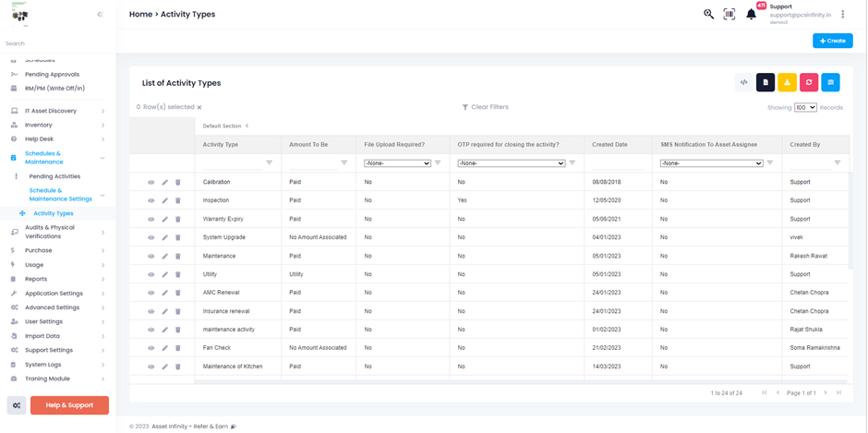View the System Upgrade row via eye icon

click(x=151, y=237)
